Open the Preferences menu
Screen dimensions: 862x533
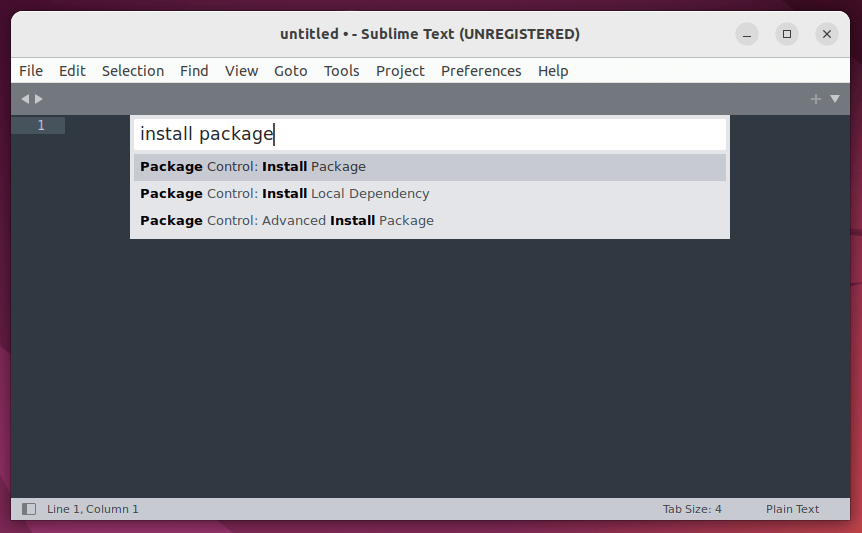click(x=481, y=71)
